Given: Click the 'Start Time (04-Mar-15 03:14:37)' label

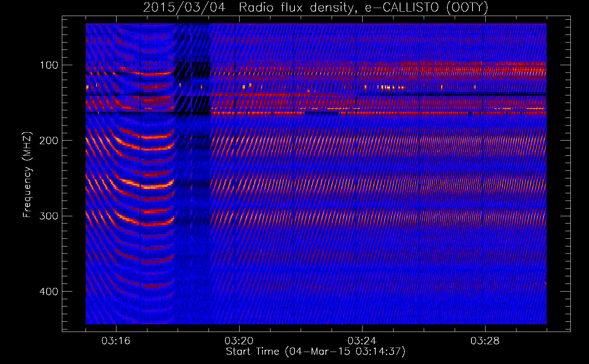Looking at the screenshot, I should tap(316, 352).
